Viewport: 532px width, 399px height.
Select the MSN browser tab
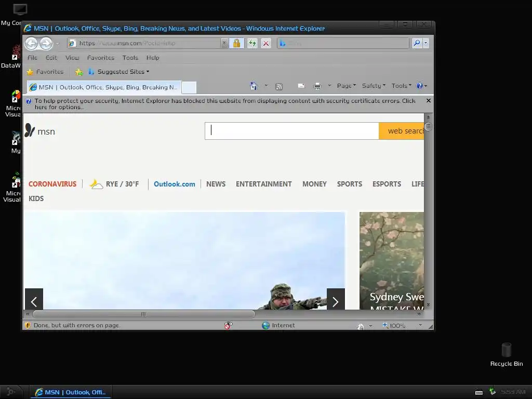(x=103, y=87)
